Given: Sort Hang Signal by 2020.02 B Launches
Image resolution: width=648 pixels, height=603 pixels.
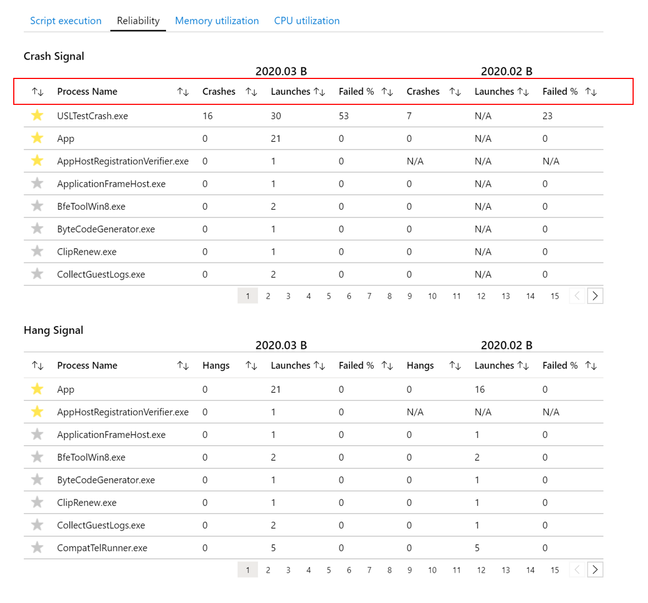Looking at the screenshot, I should [x=523, y=366].
